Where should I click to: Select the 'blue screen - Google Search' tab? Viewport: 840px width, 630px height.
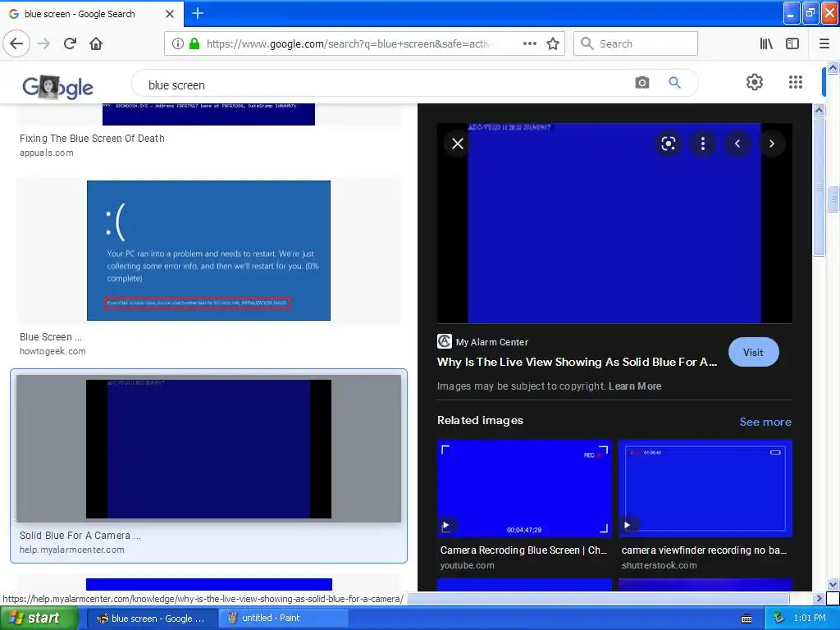tap(92, 14)
